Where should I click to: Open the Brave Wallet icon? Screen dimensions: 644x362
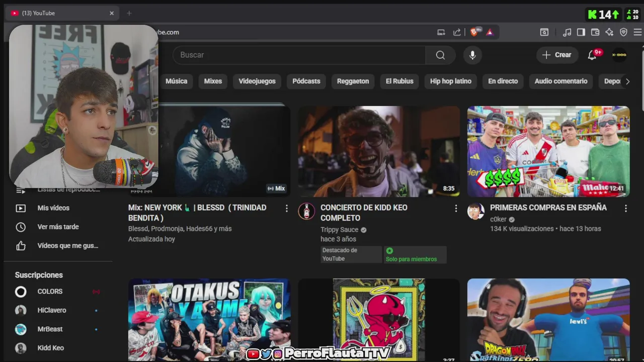click(x=595, y=32)
